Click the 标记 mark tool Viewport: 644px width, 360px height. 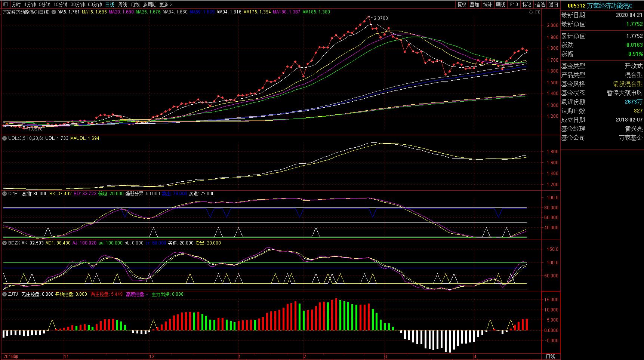pos(527,4)
